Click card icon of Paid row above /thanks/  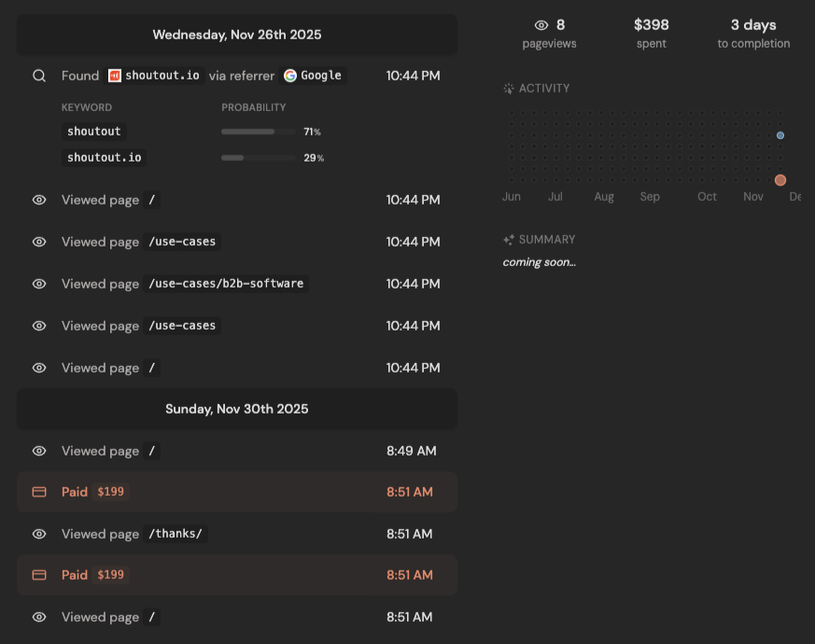click(x=39, y=492)
